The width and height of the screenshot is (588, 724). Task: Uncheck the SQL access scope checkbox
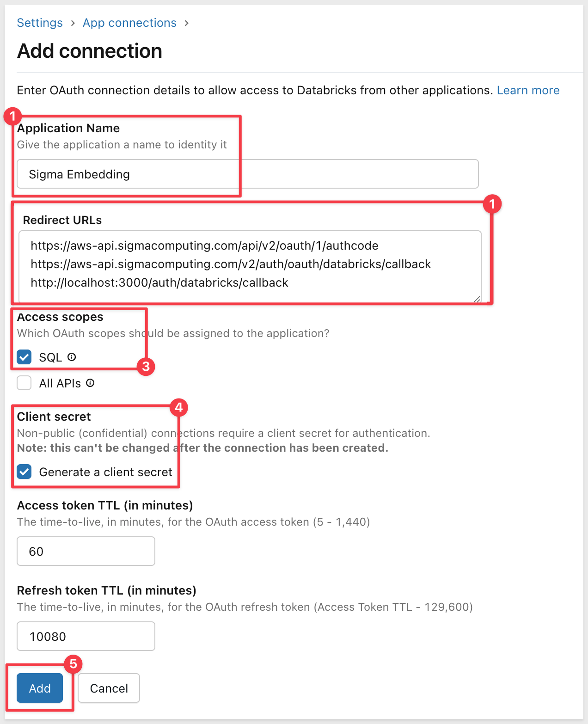(24, 357)
